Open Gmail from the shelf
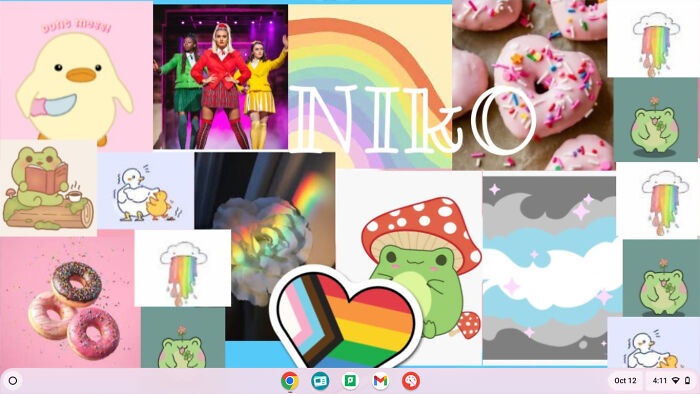Image resolution: width=700 pixels, height=394 pixels. [380, 381]
